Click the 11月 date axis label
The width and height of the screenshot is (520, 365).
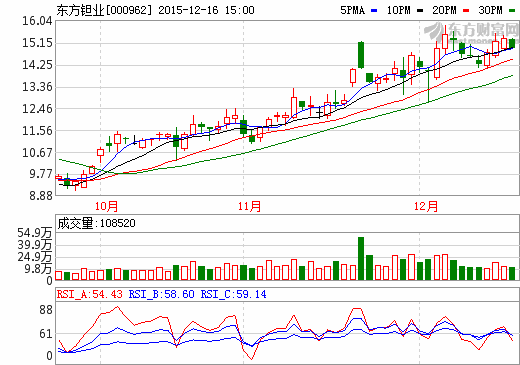click(249, 206)
